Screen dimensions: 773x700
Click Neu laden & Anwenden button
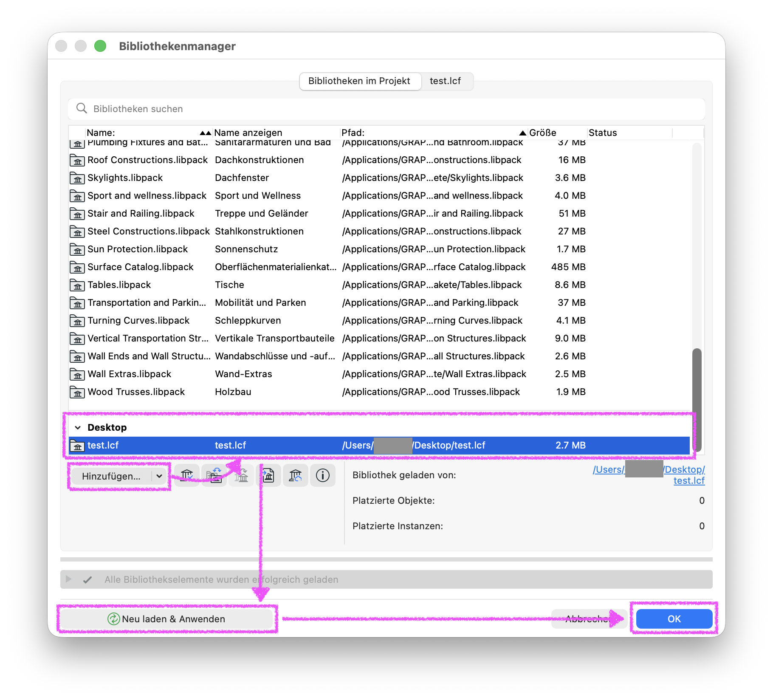point(166,619)
